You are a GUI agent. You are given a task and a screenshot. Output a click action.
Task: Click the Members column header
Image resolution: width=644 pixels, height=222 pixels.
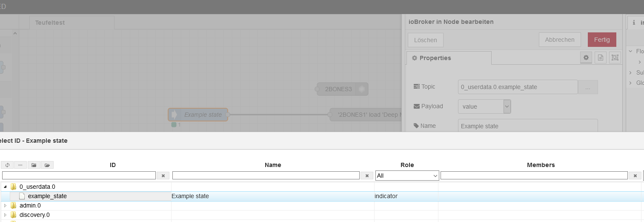(541, 165)
